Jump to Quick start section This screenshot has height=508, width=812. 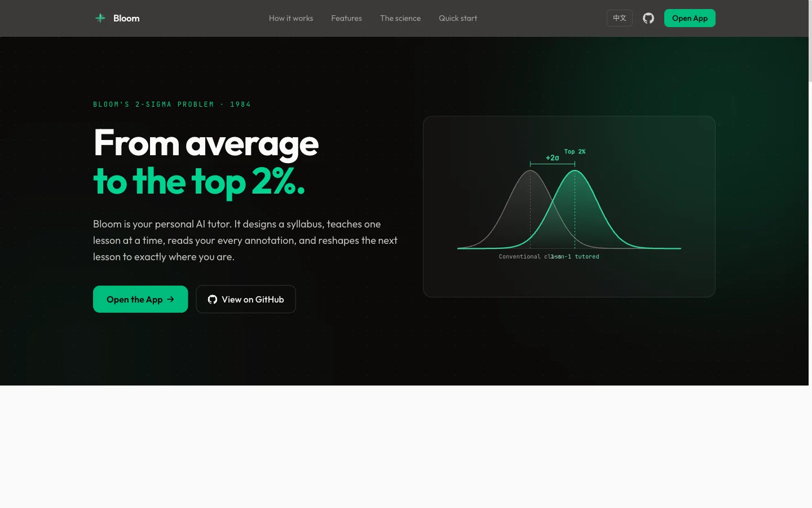(458, 18)
